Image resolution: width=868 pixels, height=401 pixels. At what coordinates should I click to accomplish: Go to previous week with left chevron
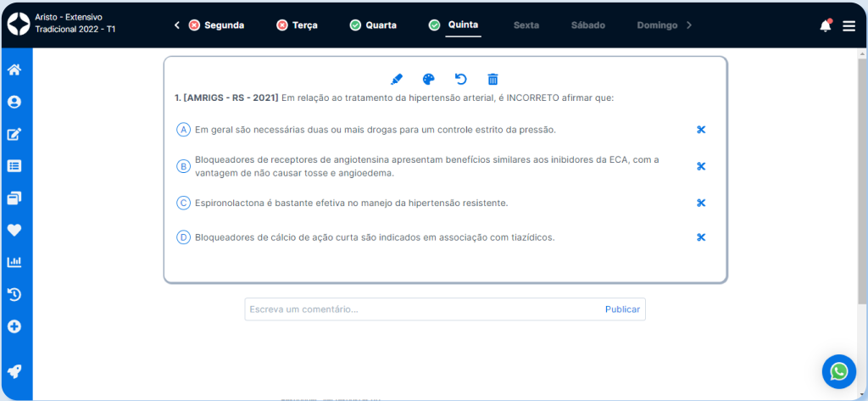pyautogui.click(x=177, y=25)
